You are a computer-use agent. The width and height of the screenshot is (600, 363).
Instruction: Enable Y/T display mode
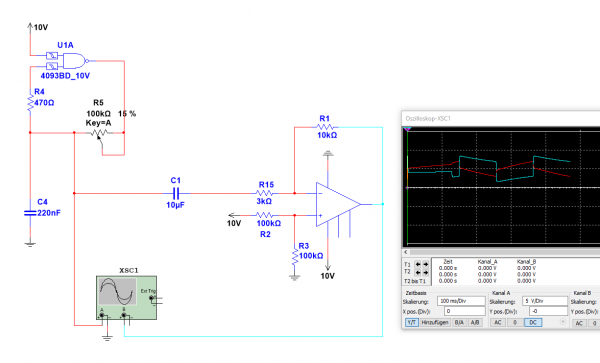[x=412, y=322]
